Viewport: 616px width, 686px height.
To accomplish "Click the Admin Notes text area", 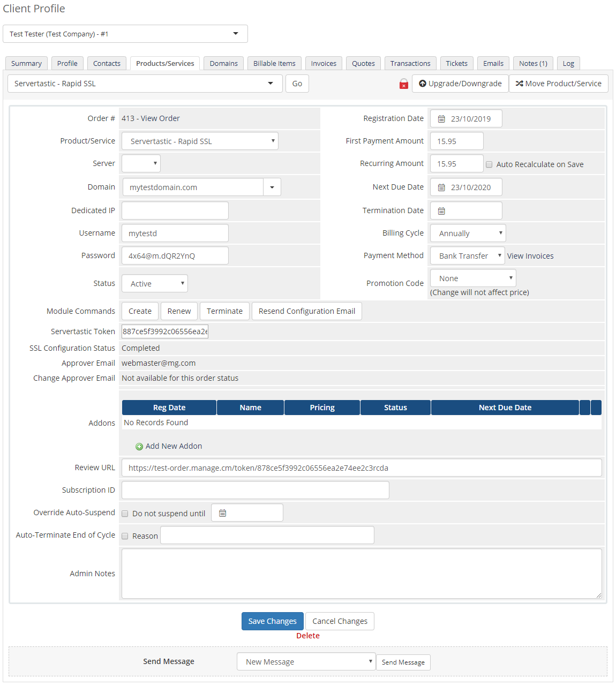I will coord(362,574).
